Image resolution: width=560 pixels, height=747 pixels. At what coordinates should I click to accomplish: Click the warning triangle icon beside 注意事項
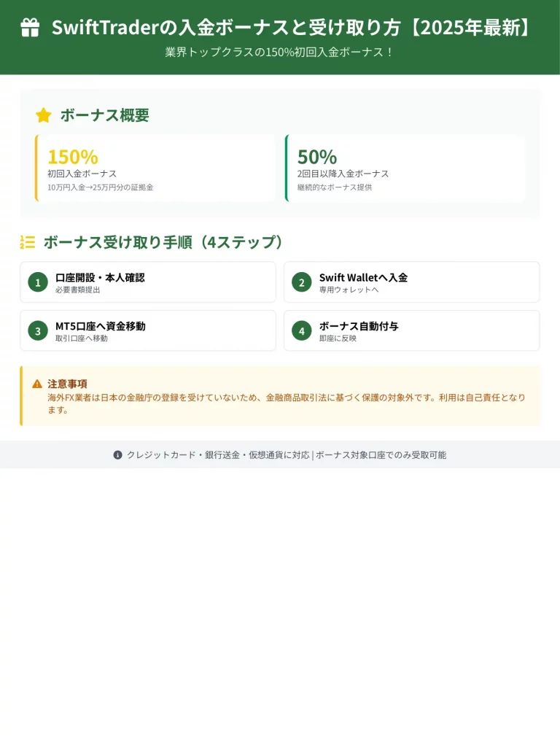[x=37, y=384]
